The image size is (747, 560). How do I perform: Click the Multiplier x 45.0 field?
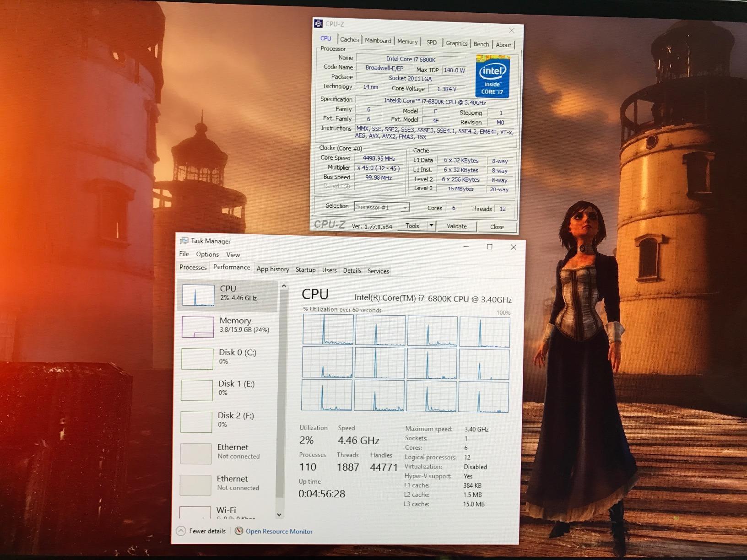[378, 168]
